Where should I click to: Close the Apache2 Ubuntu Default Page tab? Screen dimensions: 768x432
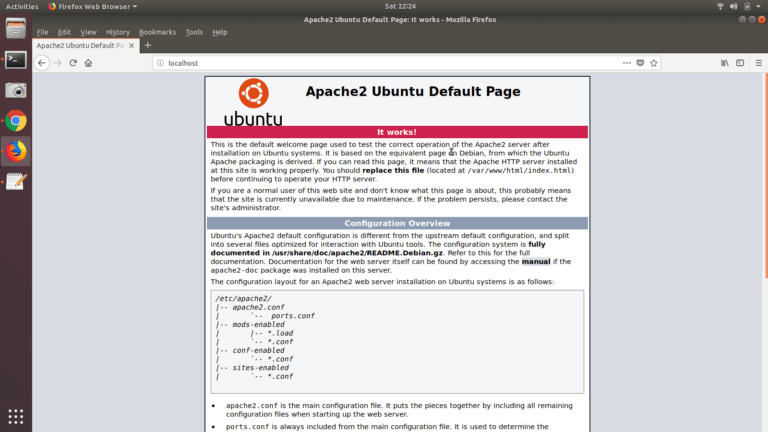pyautogui.click(x=131, y=46)
